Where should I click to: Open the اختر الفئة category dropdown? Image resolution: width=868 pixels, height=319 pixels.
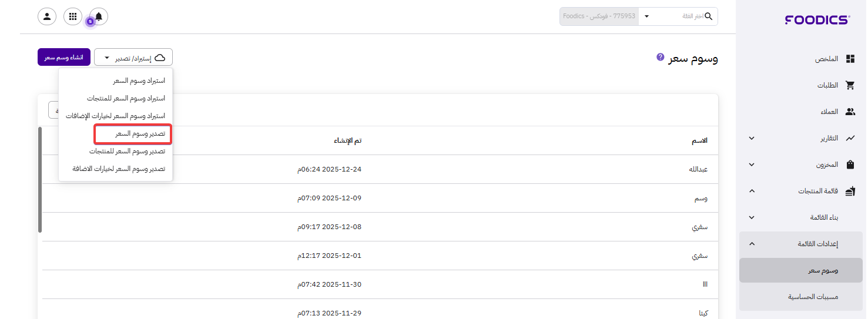[677, 16]
